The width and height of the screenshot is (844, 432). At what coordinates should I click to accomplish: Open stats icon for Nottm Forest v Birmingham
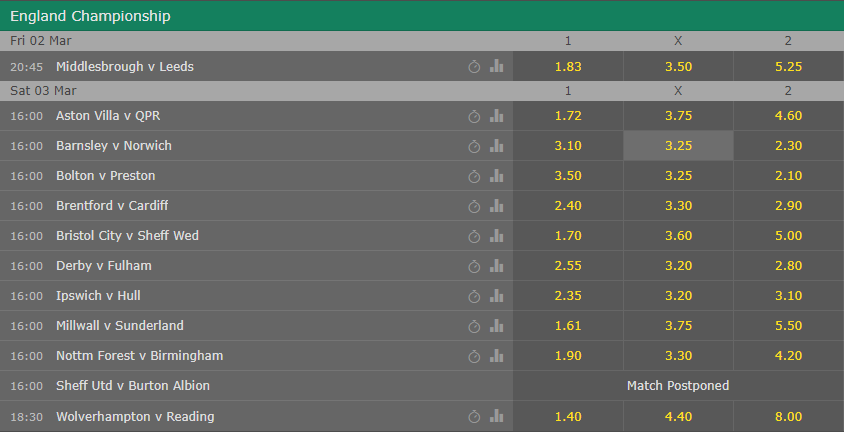point(496,356)
